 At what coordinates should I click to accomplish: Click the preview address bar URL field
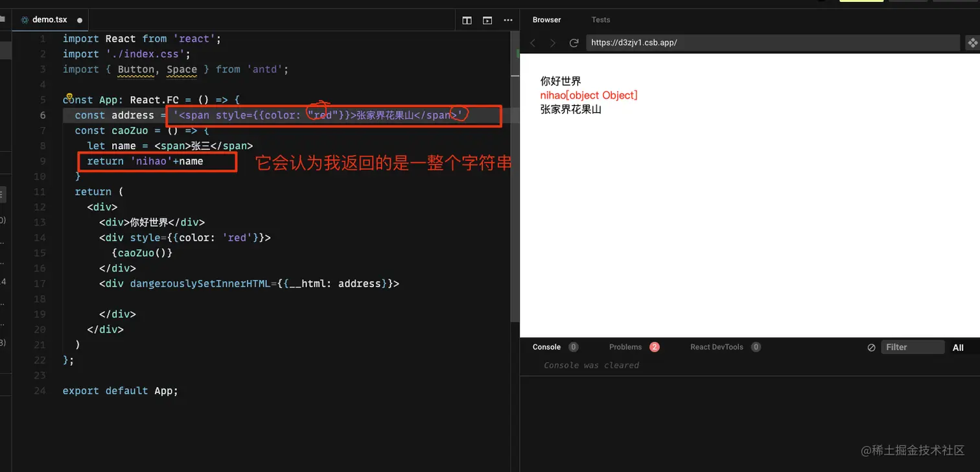[773, 43]
